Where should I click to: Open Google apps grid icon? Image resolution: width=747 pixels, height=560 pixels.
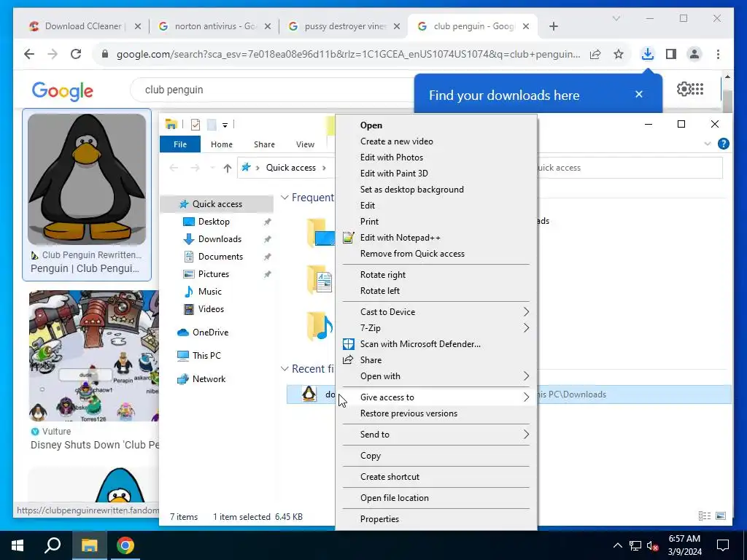(698, 89)
